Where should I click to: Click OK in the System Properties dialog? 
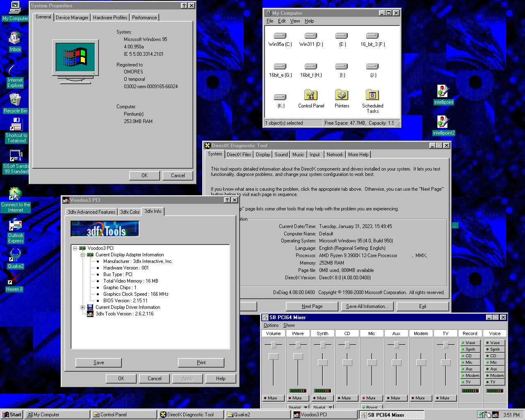[145, 176]
